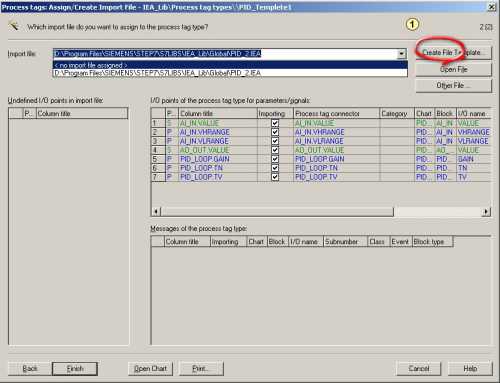Uncheck Importing for PID_LOOP.GAIN row
The width and height of the screenshot is (500, 383).
click(275, 159)
